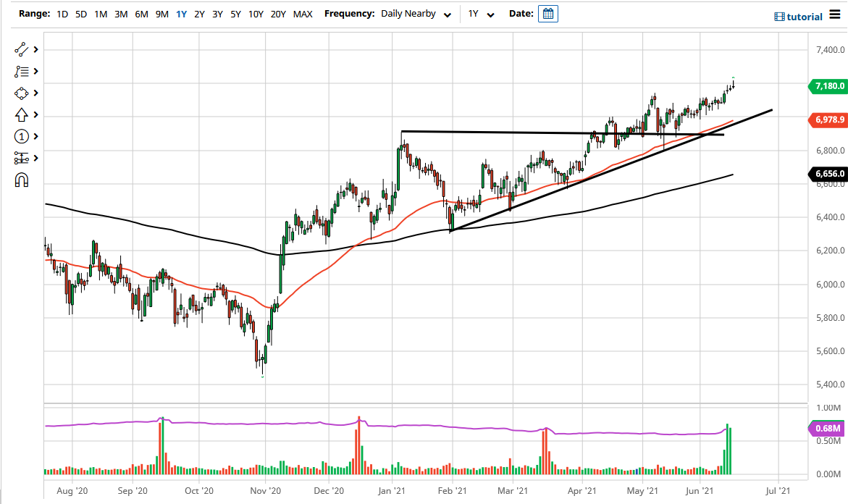Open the hamburger menu
The height and width of the screenshot is (504, 848).
coord(834,14)
